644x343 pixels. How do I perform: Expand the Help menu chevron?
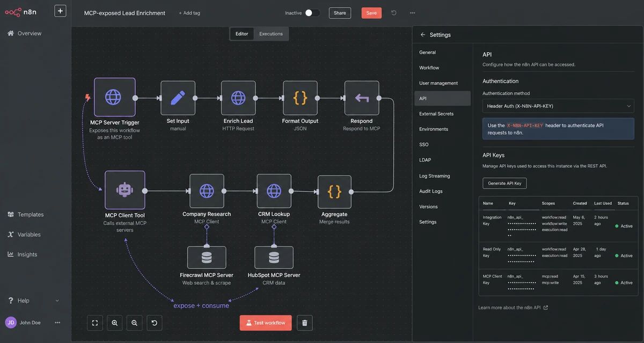tap(57, 301)
